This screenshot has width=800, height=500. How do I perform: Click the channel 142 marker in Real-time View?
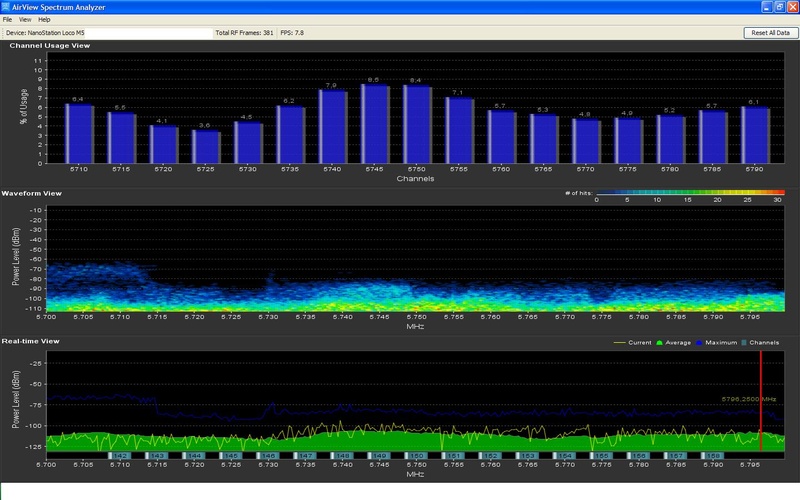[x=120, y=455]
